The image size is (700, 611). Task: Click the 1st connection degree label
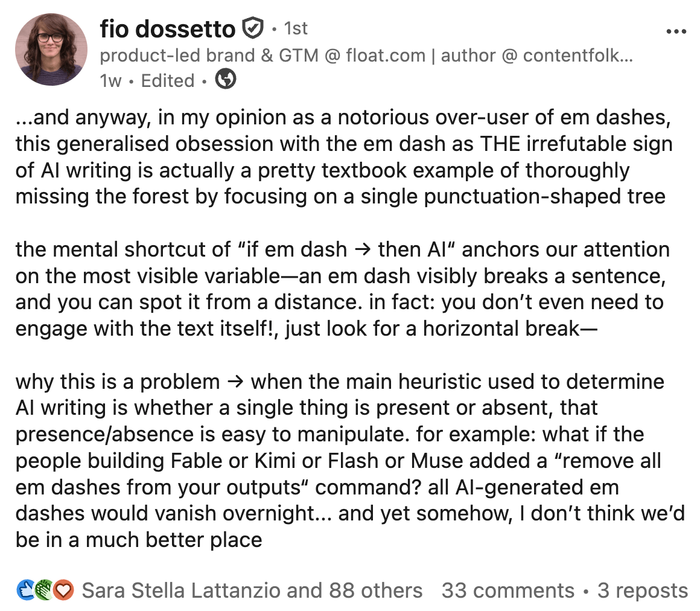pos(296,28)
